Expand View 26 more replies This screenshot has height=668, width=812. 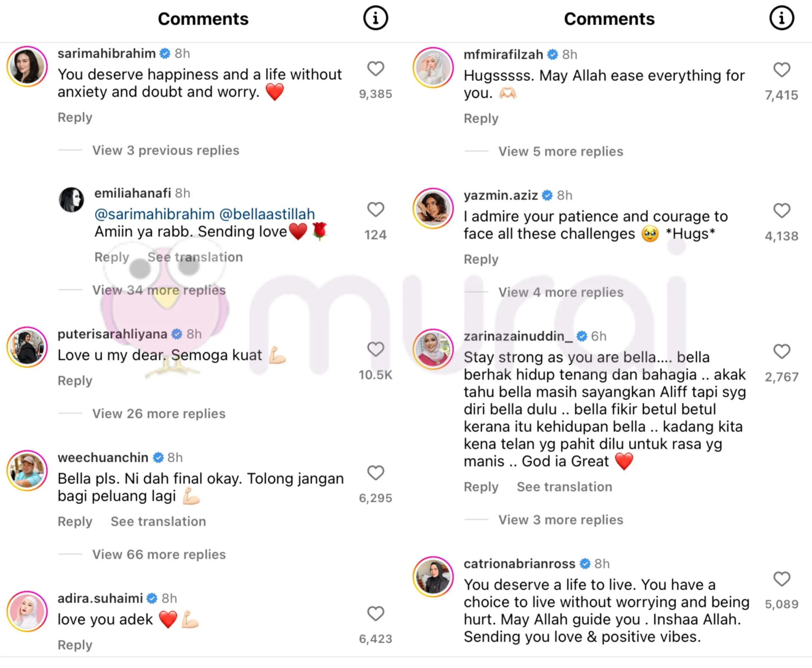[x=159, y=413]
